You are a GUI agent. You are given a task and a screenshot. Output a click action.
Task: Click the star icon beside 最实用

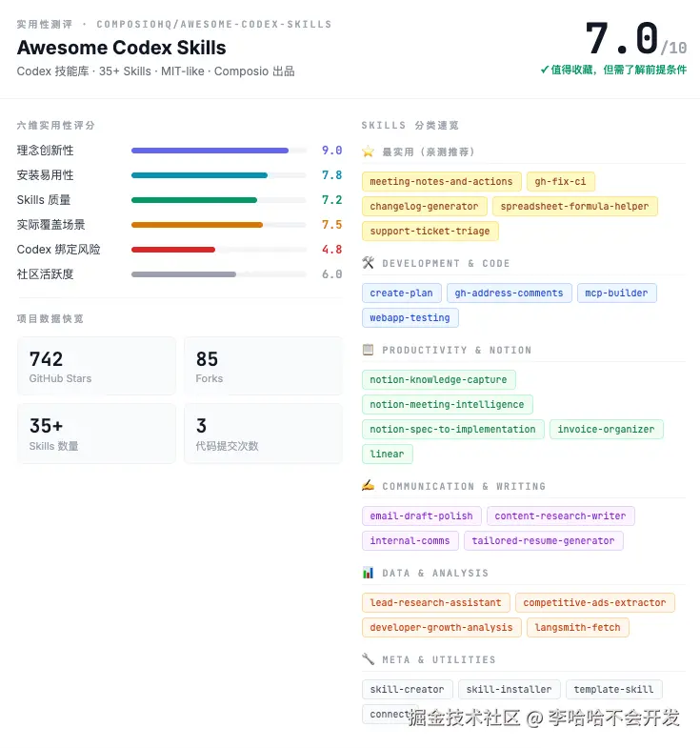[368, 152]
